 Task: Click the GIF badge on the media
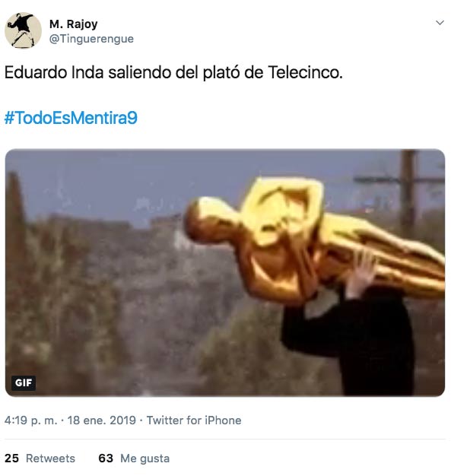24,382
